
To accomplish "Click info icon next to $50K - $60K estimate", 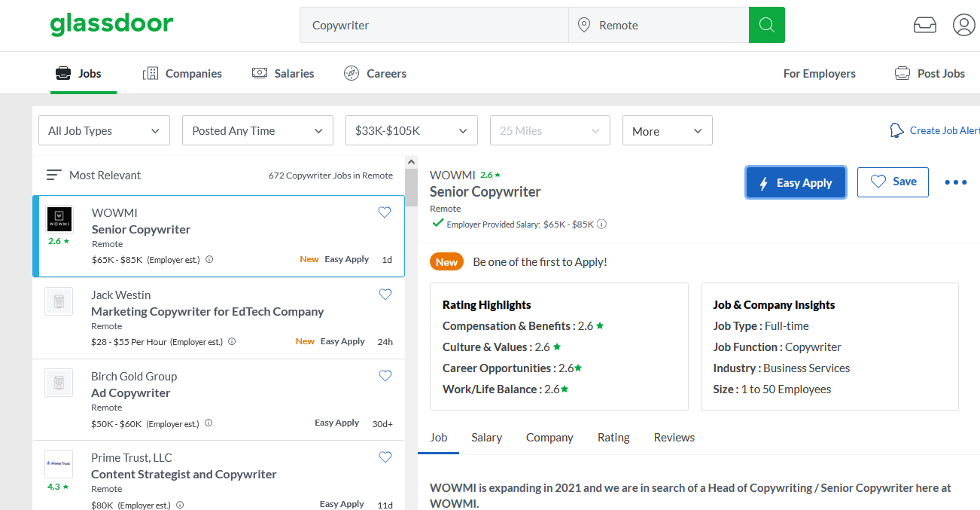I will click(208, 423).
